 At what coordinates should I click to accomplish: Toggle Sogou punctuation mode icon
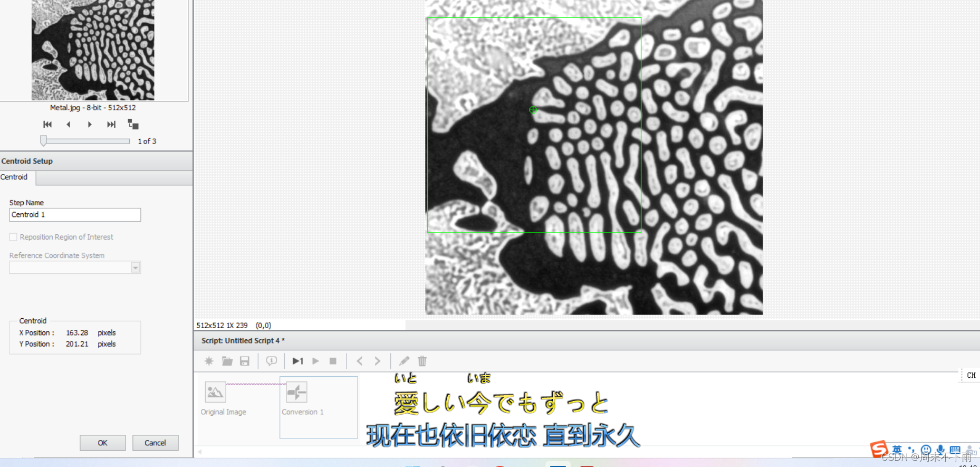[911, 450]
